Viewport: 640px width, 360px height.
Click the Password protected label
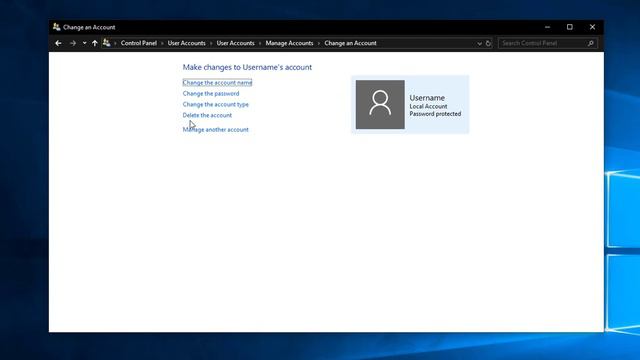pos(435,114)
